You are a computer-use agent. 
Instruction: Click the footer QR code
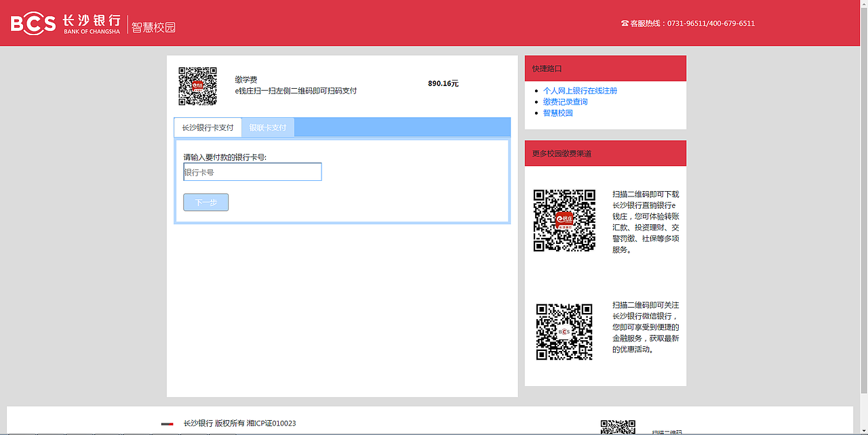click(x=618, y=427)
